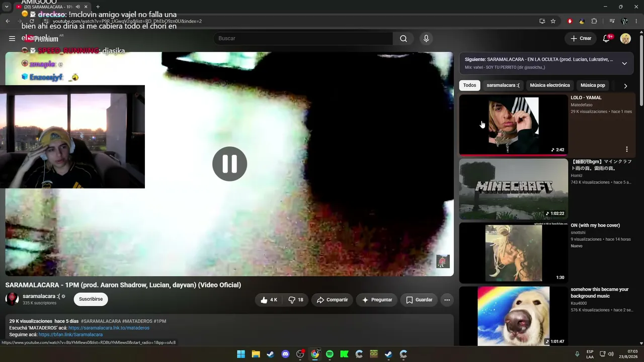Screen dimensions: 644x362
Task: Click the Preguntar button
Action: [377, 300]
